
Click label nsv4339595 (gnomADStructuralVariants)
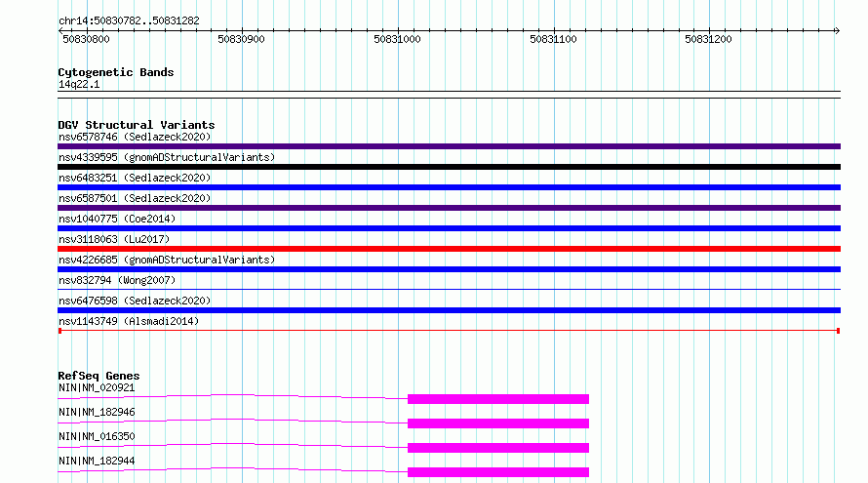coord(167,157)
